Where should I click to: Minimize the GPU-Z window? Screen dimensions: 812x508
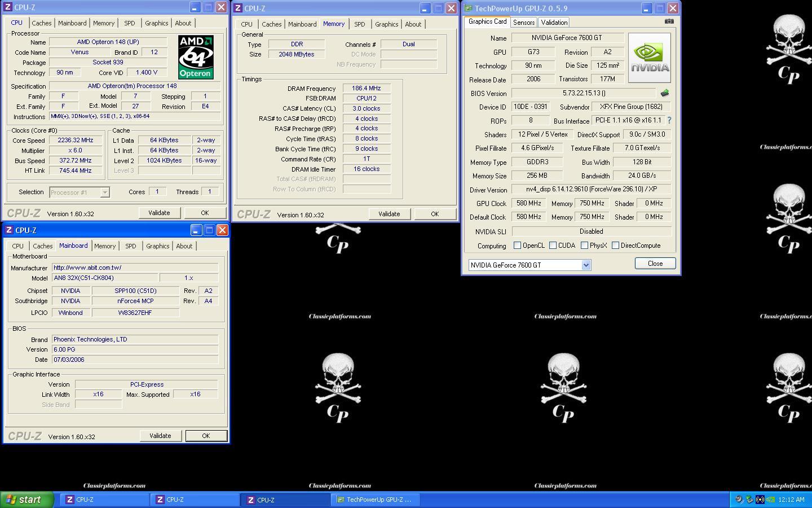(646, 8)
